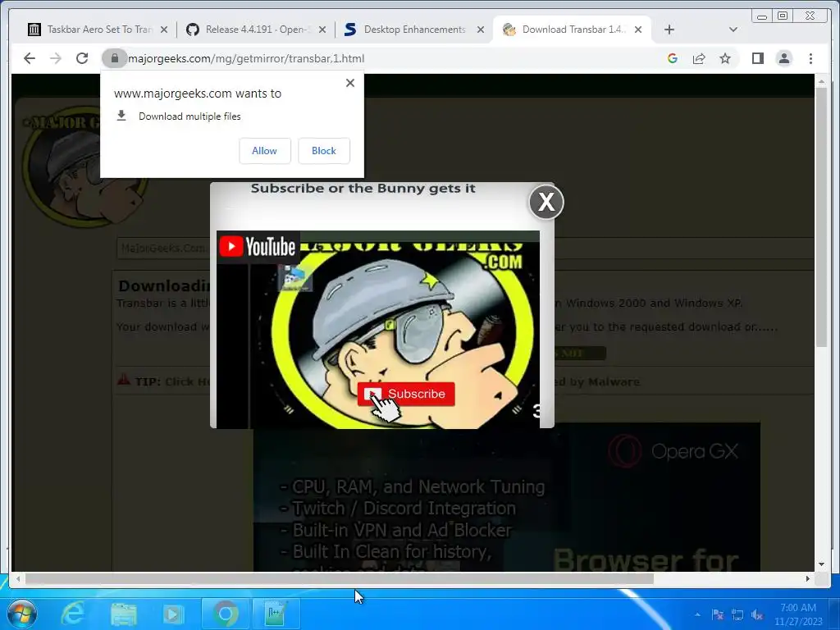Click the horizontal scrollbar thumb
The image size is (840, 630).
339,578
